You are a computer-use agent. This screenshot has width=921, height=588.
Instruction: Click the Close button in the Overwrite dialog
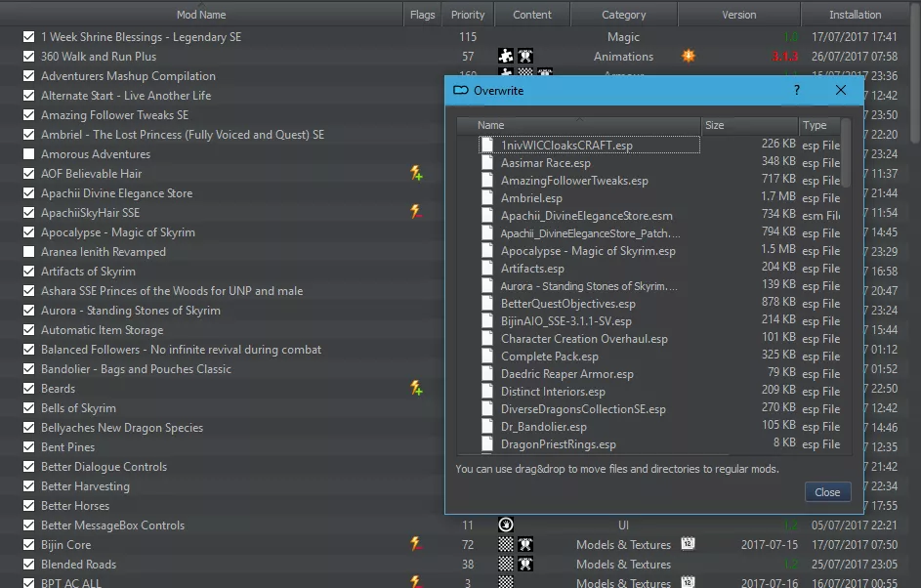click(827, 492)
